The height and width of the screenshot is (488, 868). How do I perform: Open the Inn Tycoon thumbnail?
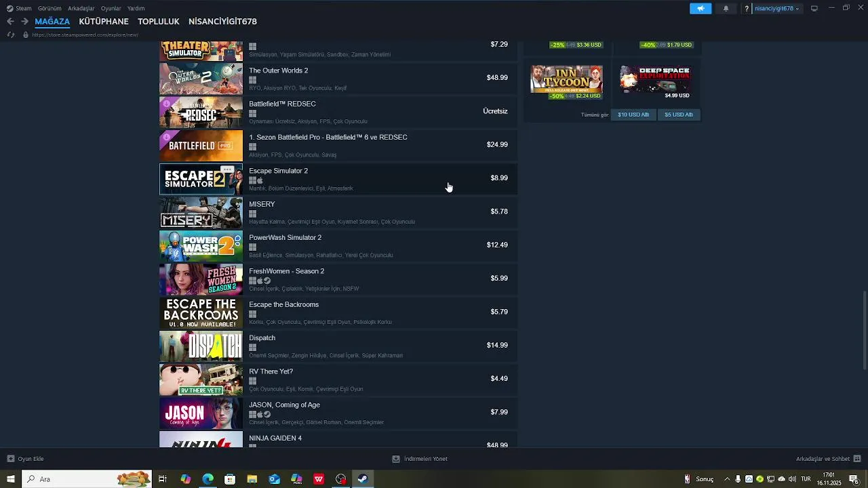click(x=566, y=79)
